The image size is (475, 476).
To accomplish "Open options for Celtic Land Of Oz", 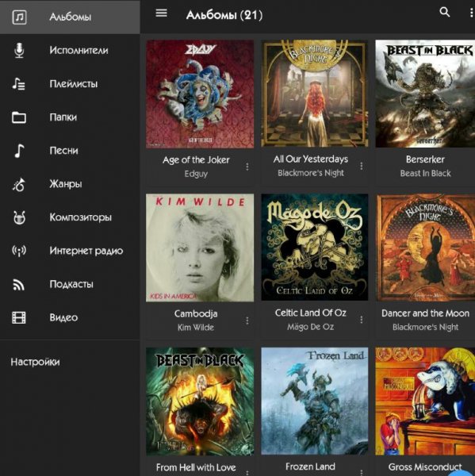I will tap(362, 320).
